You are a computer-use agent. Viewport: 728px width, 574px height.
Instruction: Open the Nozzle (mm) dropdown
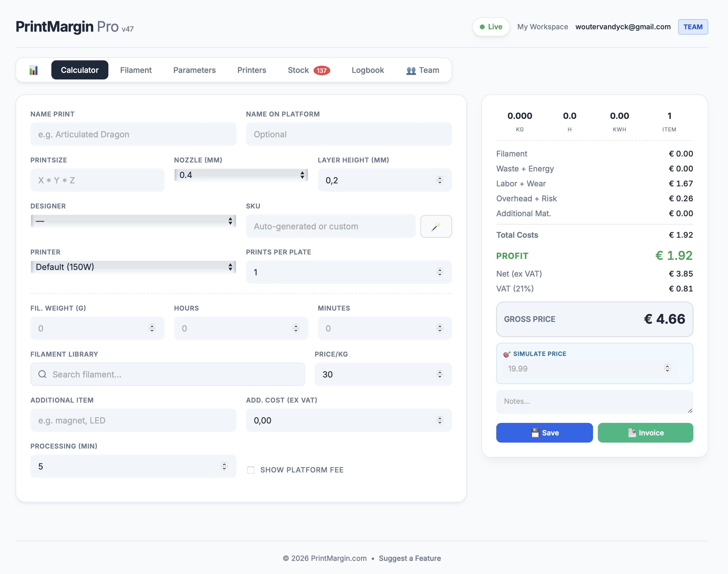[241, 175]
